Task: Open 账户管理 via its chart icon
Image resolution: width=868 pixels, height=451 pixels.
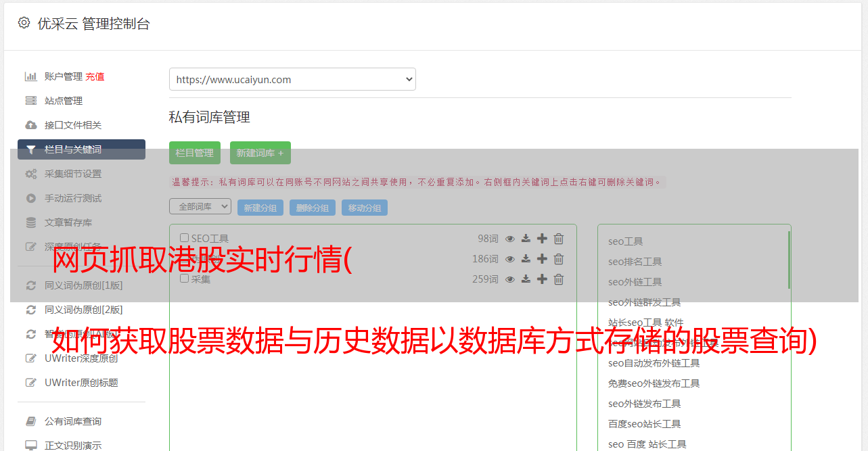Action: pyautogui.click(x=30, y=76)
